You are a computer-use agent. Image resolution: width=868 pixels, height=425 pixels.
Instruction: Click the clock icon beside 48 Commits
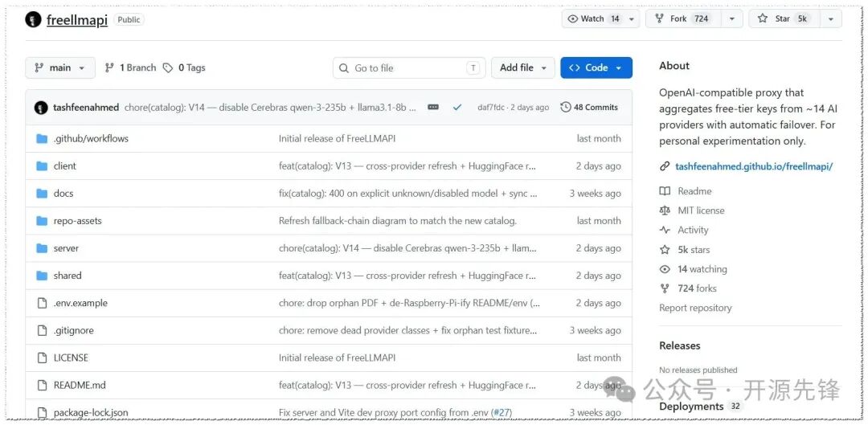click(x=565, y=108)
